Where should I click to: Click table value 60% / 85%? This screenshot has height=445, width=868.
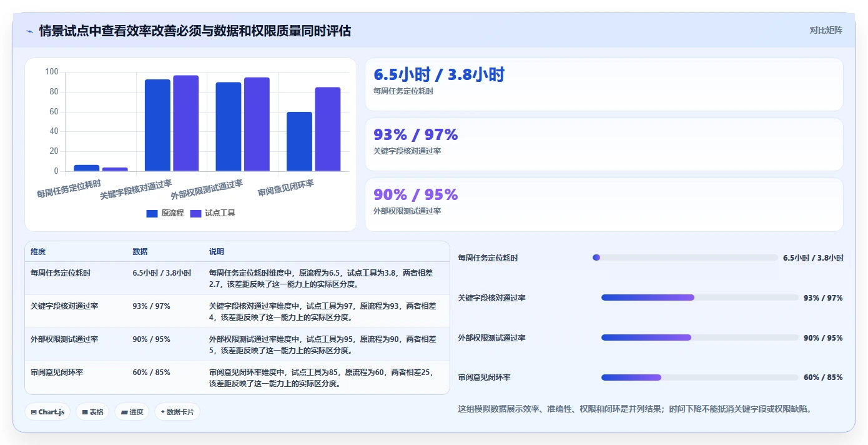tap(151, 372)
